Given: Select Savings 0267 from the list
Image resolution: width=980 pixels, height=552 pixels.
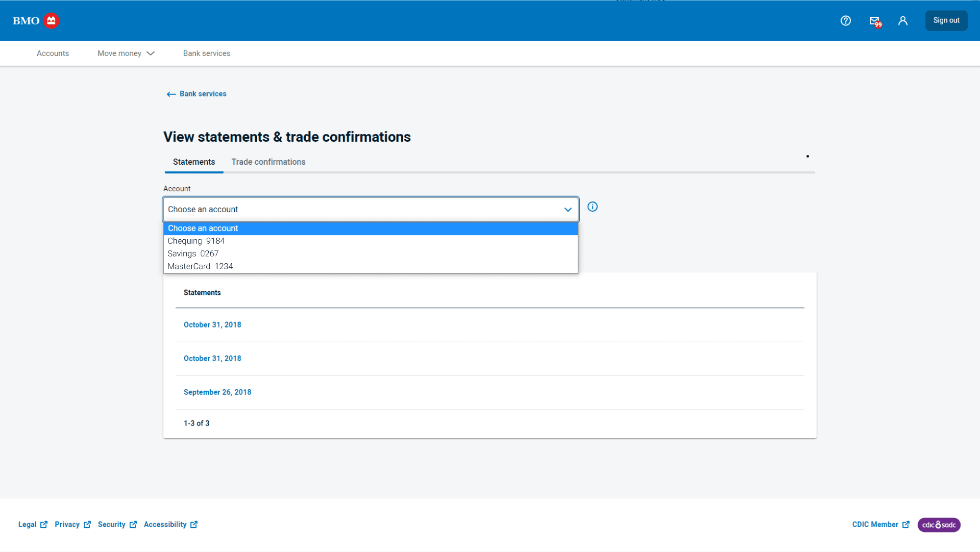Looking at the screenshot, I should 370,254.
